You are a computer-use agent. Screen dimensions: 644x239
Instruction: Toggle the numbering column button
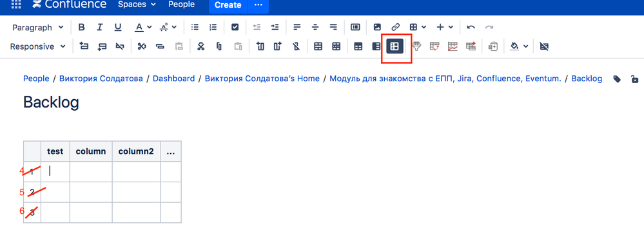point(395,46)
